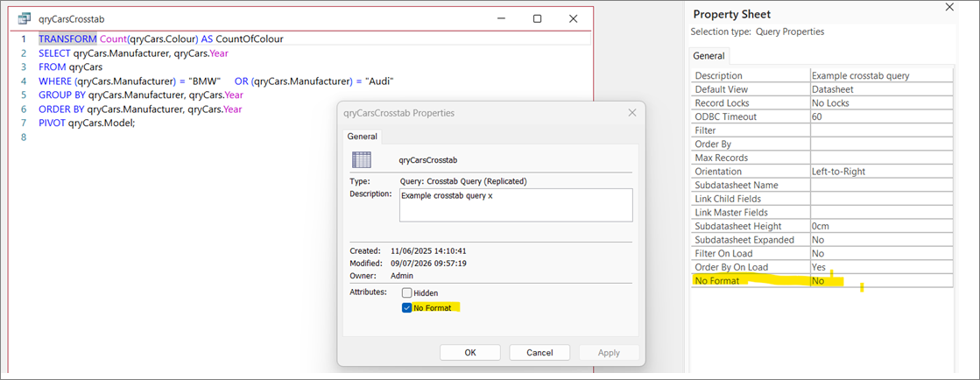Viewport: 980px width, 380px height.
Task: Close the qryCarsCrosstab query window
Action: [573, 18]
